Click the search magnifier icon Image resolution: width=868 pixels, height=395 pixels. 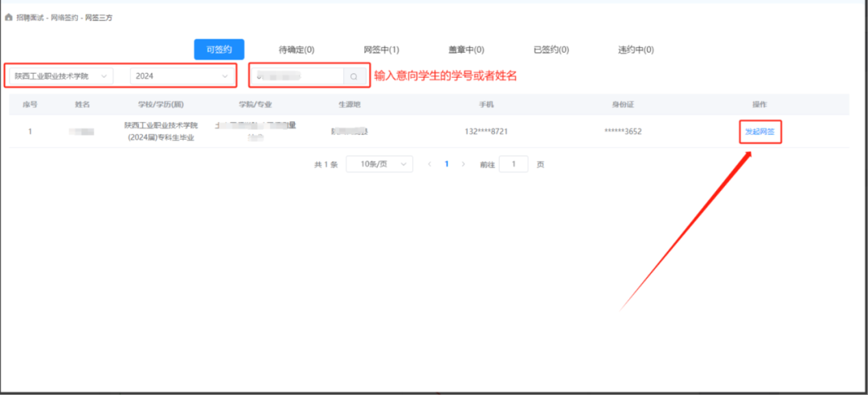354,76
